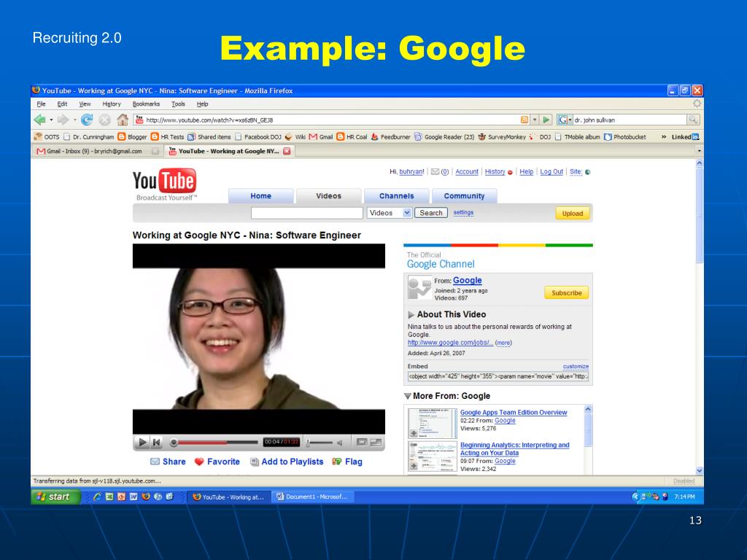This screenshot has width=747, height=560.
Task: Click the Excel quick launch icon
Action: [109, 497]
